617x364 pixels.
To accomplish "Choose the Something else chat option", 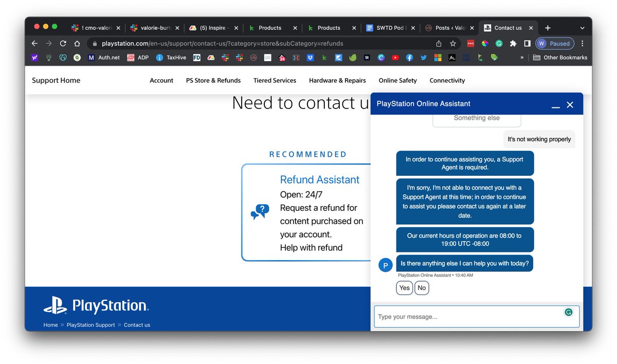I will (x=477, y=120).
